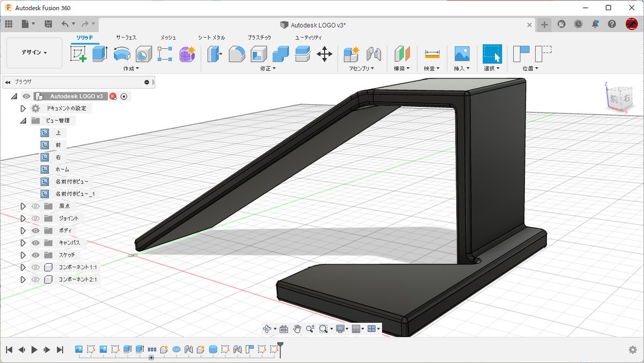Viewport: 644px width, 363px height.
Task: Click the notifications bell icon
Action: tap(595, 24)
